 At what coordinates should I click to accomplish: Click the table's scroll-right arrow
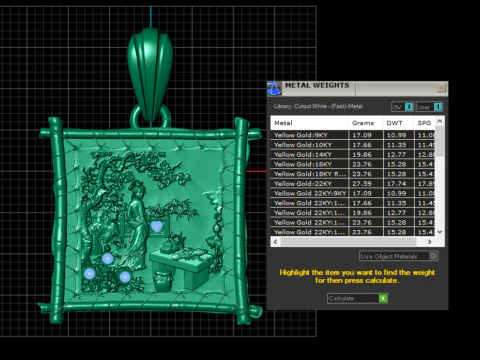[x=430, y=242]
